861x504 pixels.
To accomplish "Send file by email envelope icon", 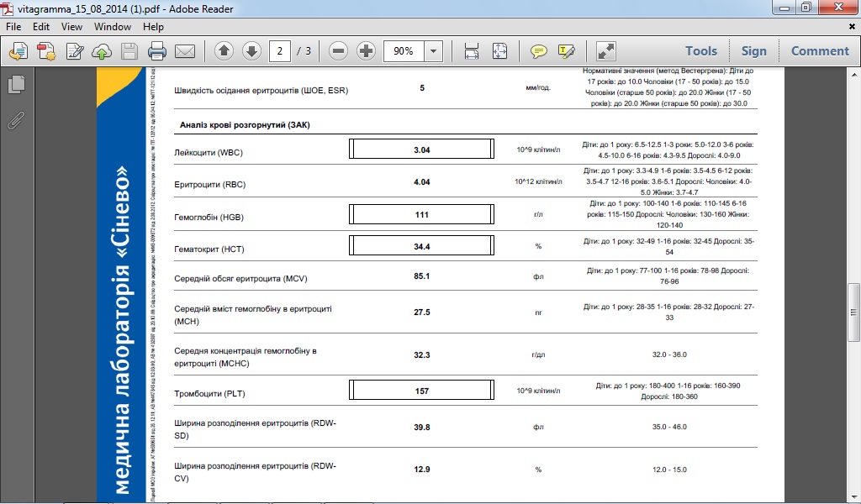I will pos(185,51).
